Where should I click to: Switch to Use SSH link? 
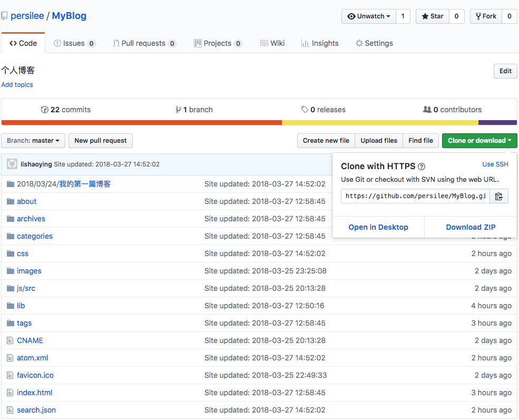coord(495,164)
